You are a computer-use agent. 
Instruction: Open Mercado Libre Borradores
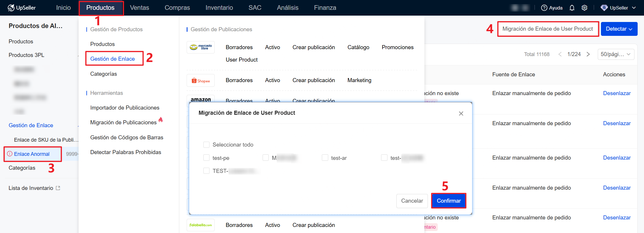239,47
